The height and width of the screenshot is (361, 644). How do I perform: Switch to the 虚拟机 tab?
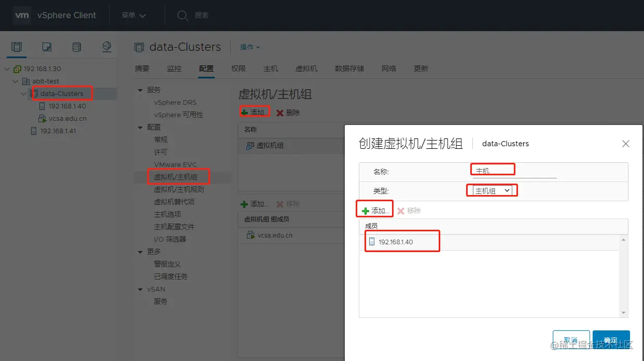[x=306, y=68]
